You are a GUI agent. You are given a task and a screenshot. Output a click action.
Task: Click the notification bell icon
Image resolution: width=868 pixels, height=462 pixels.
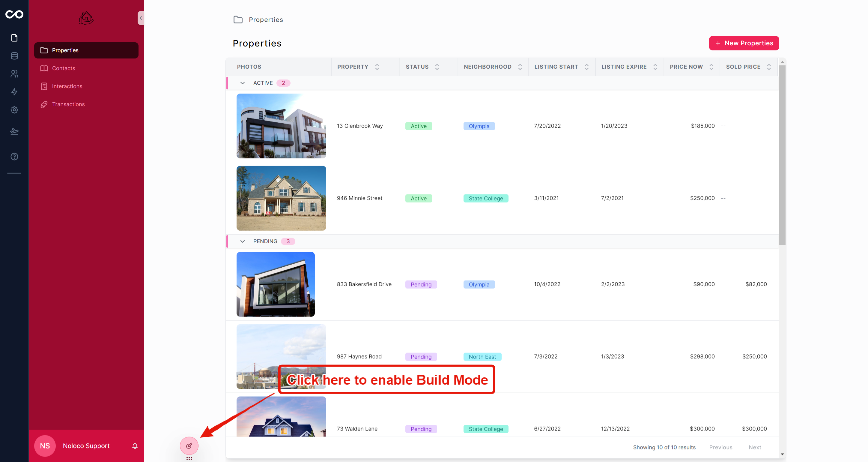click(x=135, y=446)
